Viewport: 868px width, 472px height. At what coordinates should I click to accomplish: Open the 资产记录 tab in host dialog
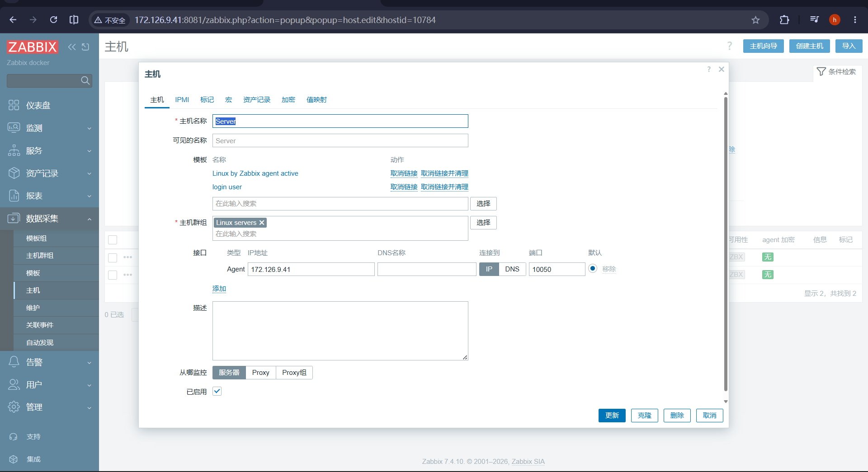pos(257,100)
